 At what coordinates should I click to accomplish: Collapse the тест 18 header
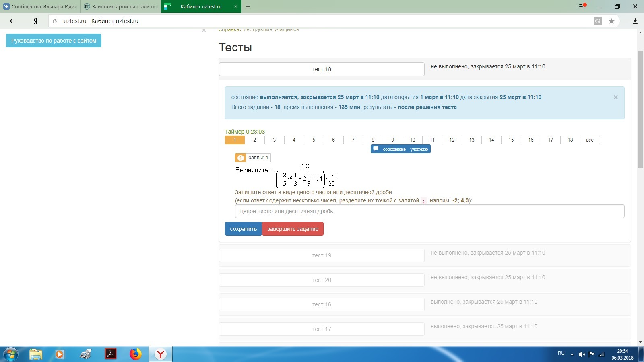click(x=322, y=69)
